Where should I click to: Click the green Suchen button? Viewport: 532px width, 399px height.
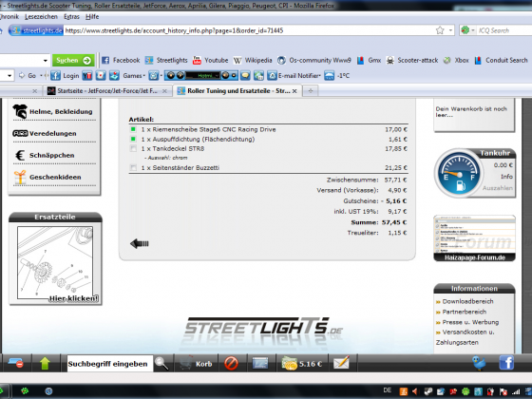[x=73, y=61]
